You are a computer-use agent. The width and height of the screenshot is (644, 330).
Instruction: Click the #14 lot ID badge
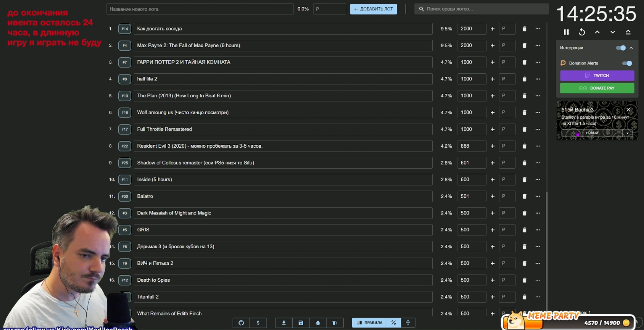[x=125, y=29]
